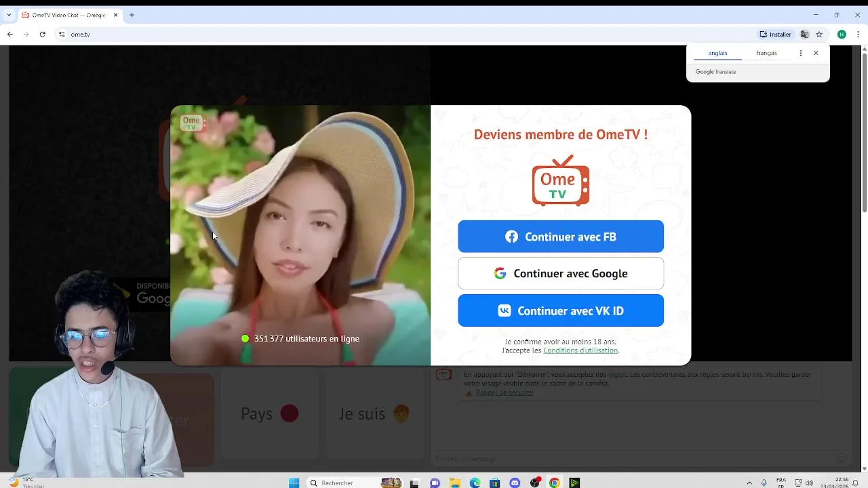Continue with Facebook login button
The height and width of the screenshot is (488, 868).
(x=561, y=237)
